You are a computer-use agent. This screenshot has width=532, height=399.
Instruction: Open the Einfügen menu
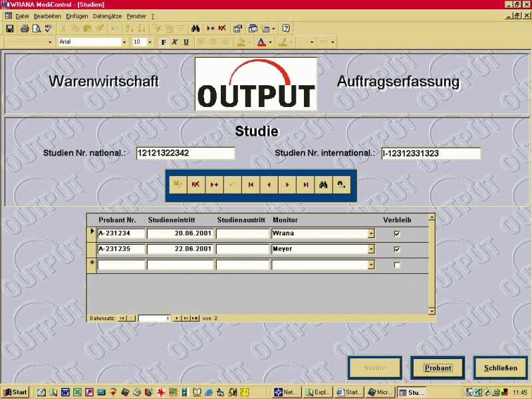tap(76, 16)
